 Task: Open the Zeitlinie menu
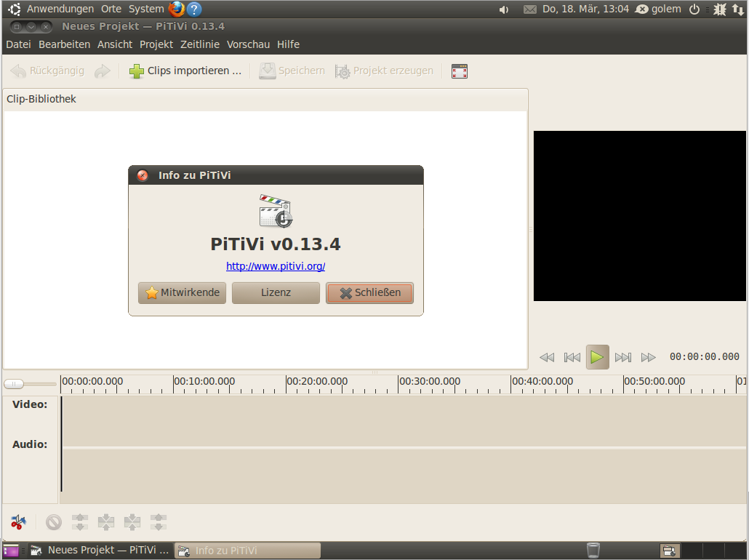click(x=200, y=44)
